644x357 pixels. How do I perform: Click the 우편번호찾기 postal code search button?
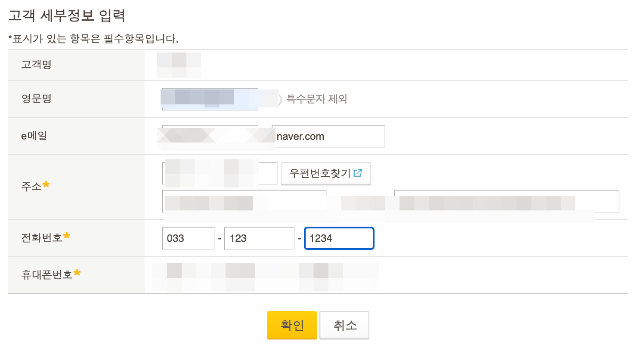click(325, 173)
